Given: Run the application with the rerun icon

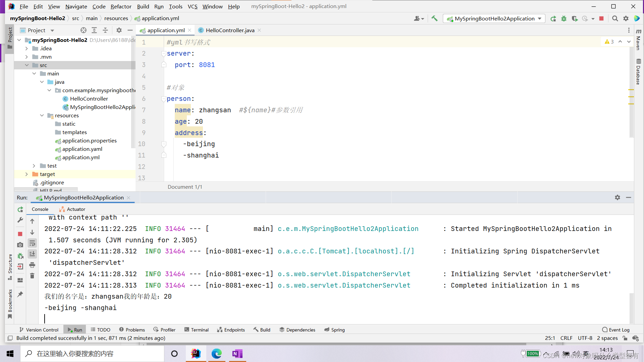Looking at the screenshot, I should coord(553,18).
